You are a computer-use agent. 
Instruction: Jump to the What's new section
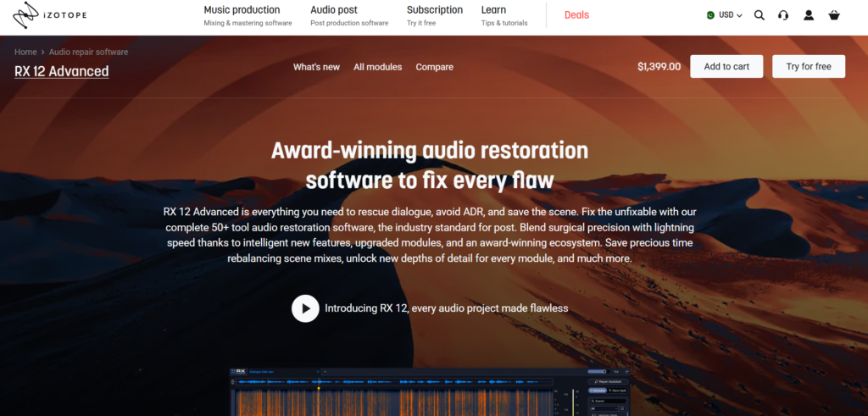click(x=317, y=67)
